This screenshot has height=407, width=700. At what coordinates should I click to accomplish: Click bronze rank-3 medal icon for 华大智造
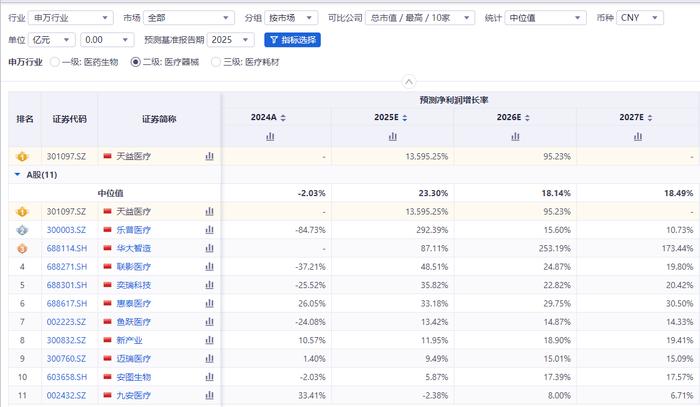pos(22,248)
